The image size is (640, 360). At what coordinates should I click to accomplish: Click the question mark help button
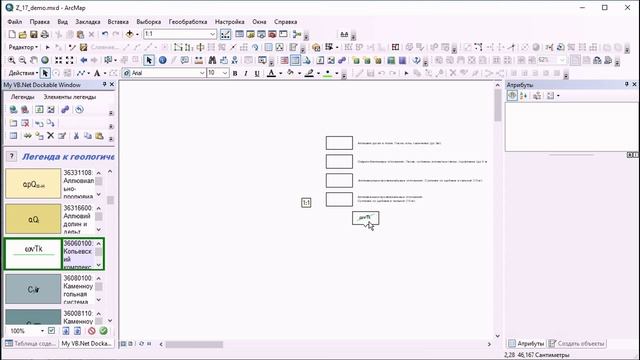coord(12,156)
